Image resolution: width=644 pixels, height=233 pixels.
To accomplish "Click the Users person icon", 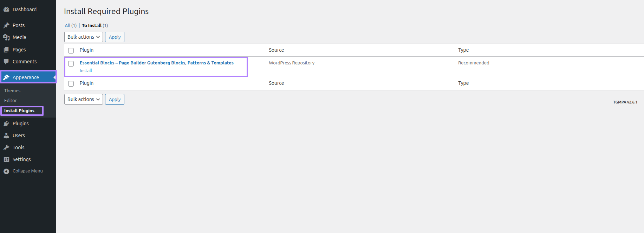I will [x=6, y=136].
